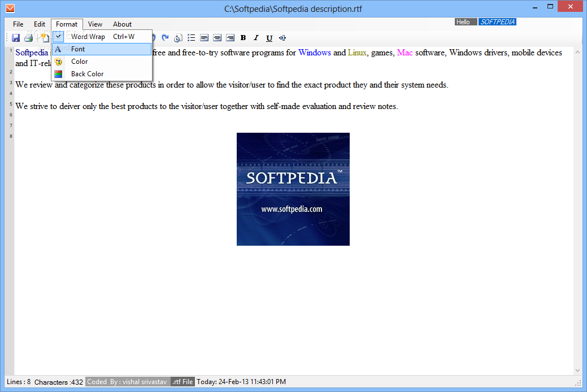Click the Redo arrow icon
Screen dimensions: 587x392
click(165, 38)
